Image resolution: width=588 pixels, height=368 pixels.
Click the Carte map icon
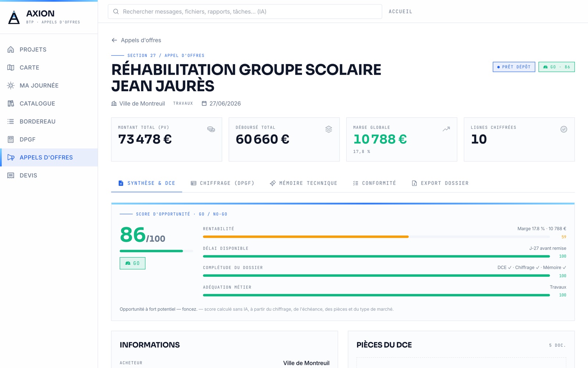pyautogui.click(x=11, y=67)
